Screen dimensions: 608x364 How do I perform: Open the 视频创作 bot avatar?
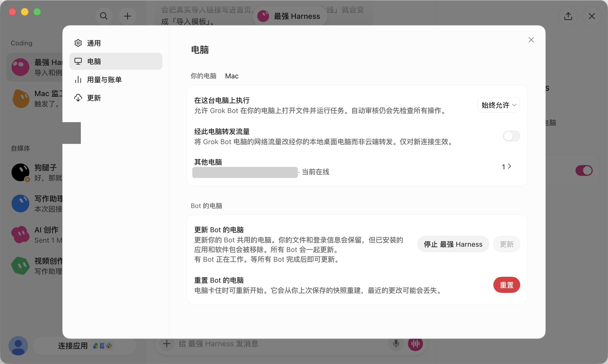pyautogui.click(x=20, y=266)
